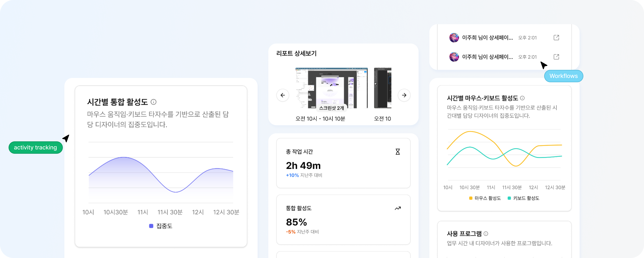The height and width of the screenshot is (258, 644).
Task: Open second 이주희 notification external link icon
Action: 556,57
